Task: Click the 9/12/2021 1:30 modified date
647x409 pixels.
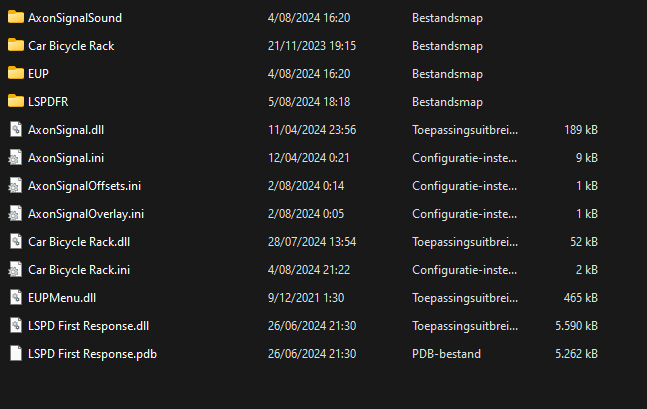Action: click(306, 297)
